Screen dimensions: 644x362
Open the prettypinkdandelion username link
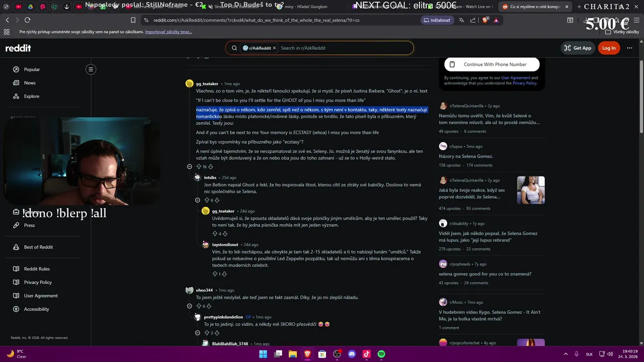pos(223,317)
